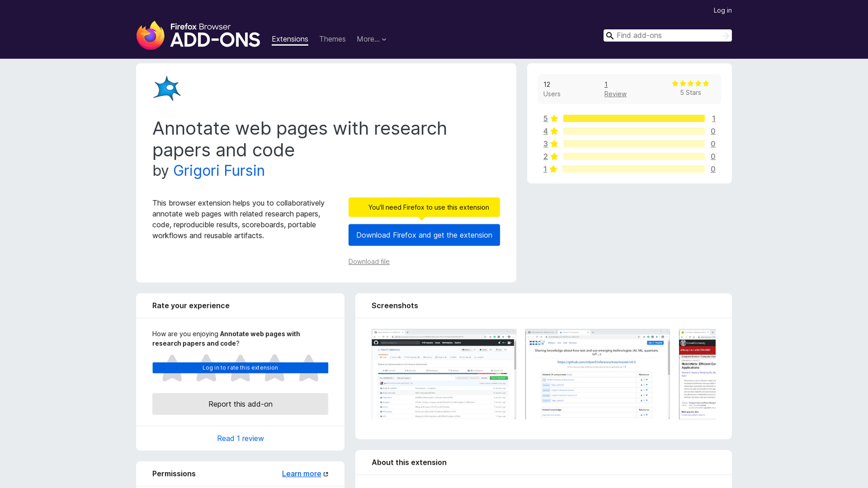This screenshot has height=488, width=868.
Task: Click the 12 Users statistic
Action: [x=552, y=89]
